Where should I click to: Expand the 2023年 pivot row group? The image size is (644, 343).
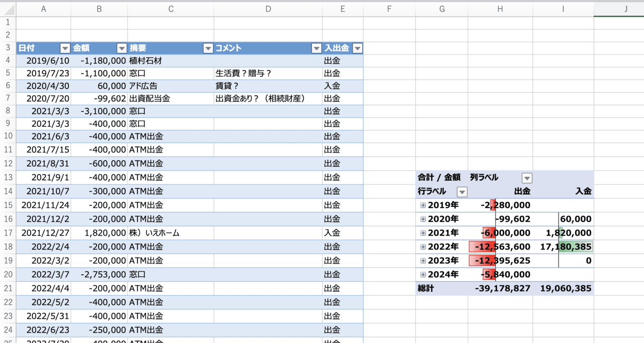tap(423, 261)
